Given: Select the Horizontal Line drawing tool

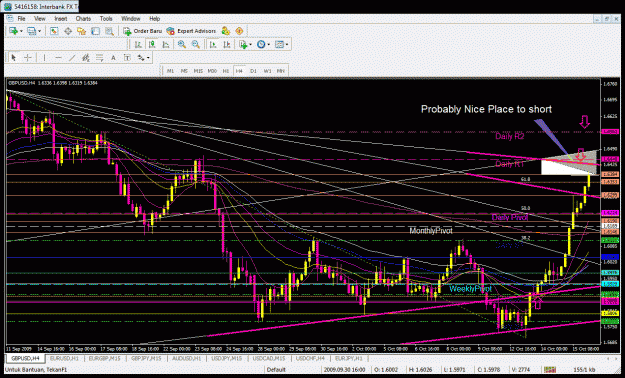Looking at the screenshot, I should [58, 58].
